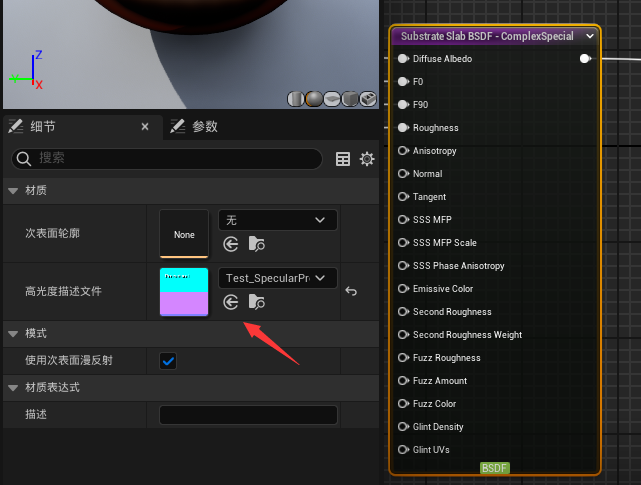Click Normal input pin
Screen dimensions: 641x485
pyautogui.click(x=403, y=174)
